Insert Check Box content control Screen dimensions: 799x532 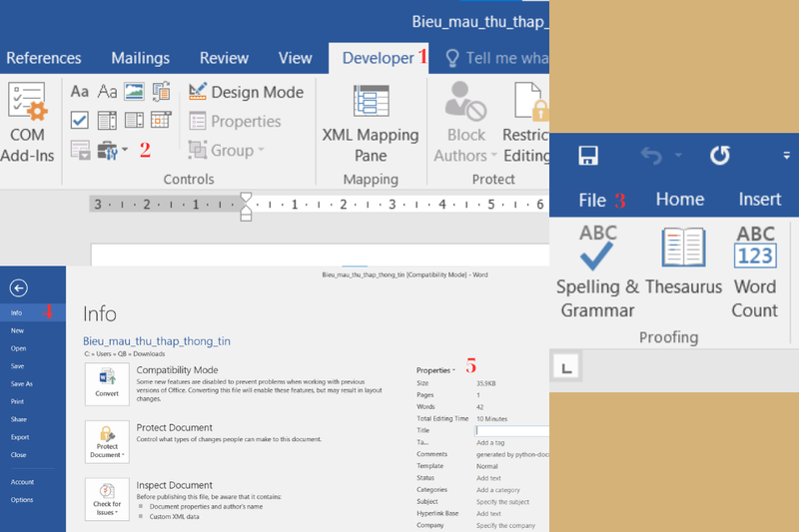[80, 120]
